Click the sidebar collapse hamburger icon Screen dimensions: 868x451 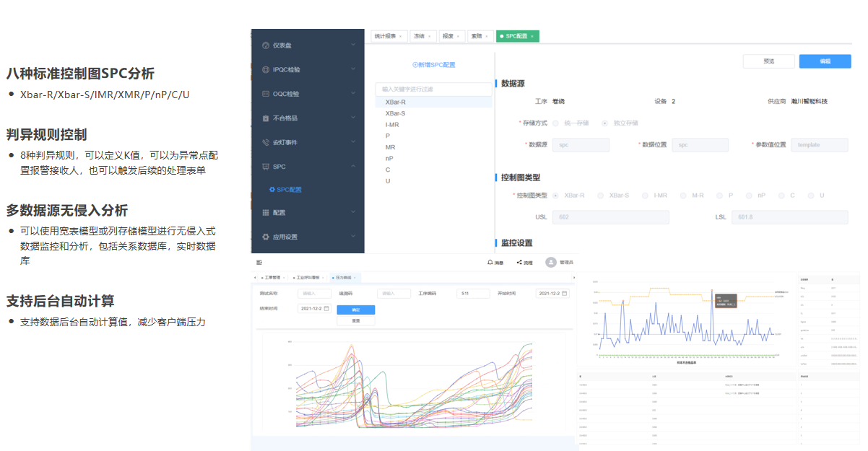point(259,262)
